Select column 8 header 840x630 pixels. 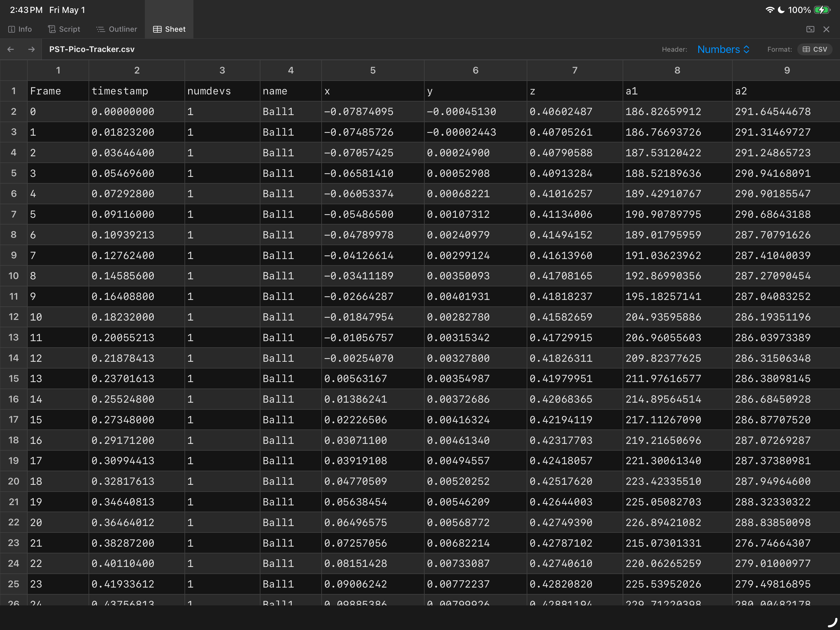pyautogui.click(x=677, y=70)
